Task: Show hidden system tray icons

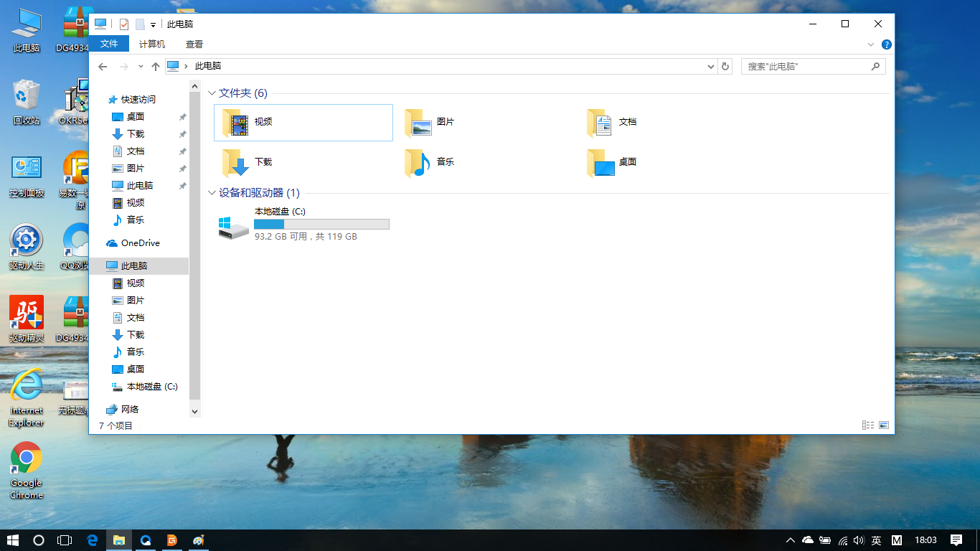Action: click(791, 540)
